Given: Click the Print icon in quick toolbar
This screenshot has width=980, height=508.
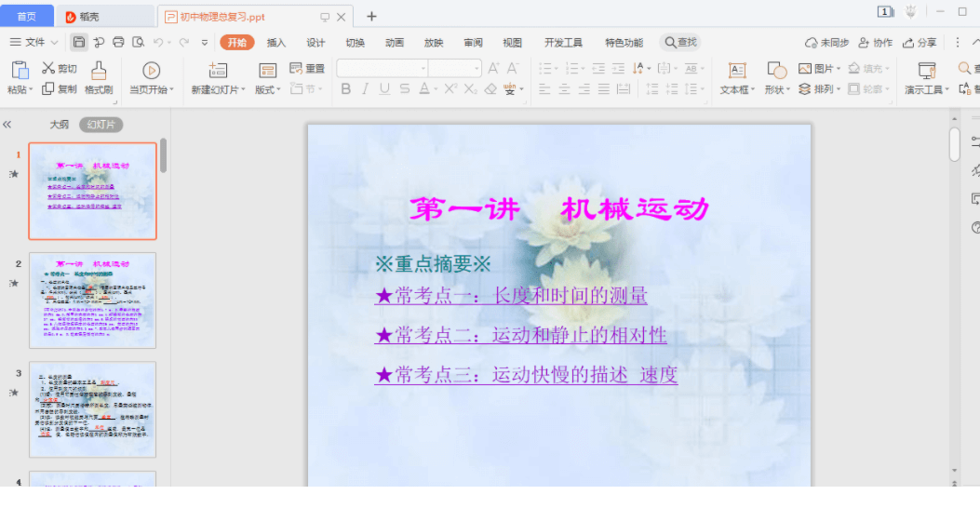Looking at the screenshot, I should pyautogui.click(x=118, y=42).
